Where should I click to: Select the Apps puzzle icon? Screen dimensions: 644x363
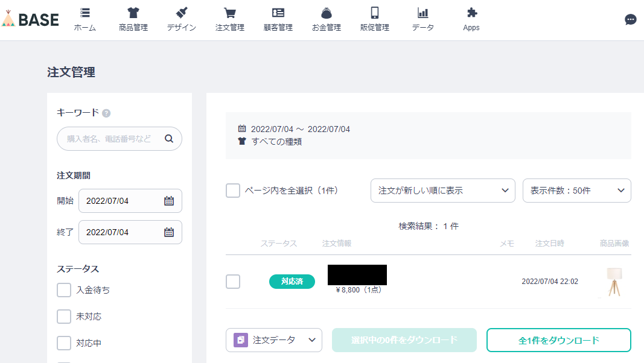(x=471, y=13)
